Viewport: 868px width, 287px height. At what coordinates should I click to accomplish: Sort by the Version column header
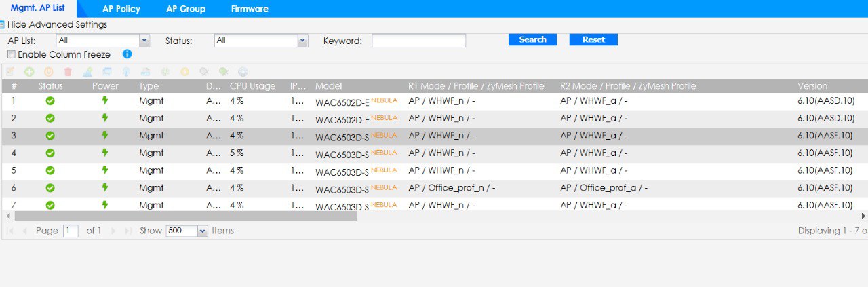[812, 86]
